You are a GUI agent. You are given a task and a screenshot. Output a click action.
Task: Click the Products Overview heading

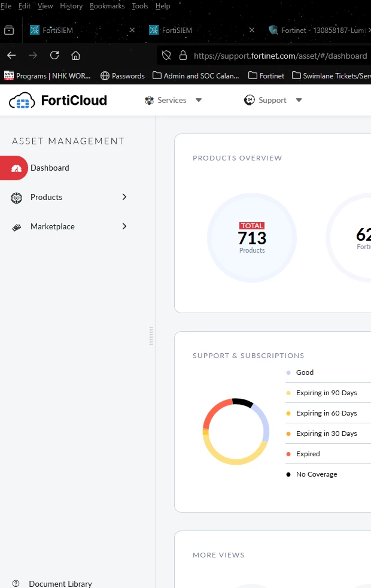(x=237, y=158)
